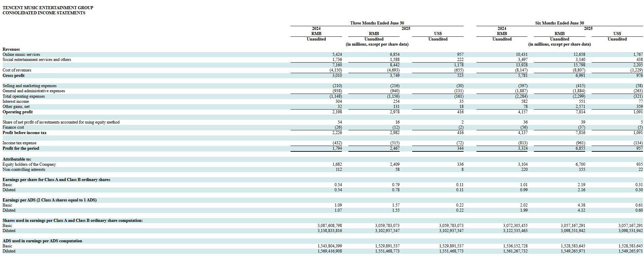Select the 'Operating profit' row label
This screenshot has height=262, width=644.
point(18,112)
